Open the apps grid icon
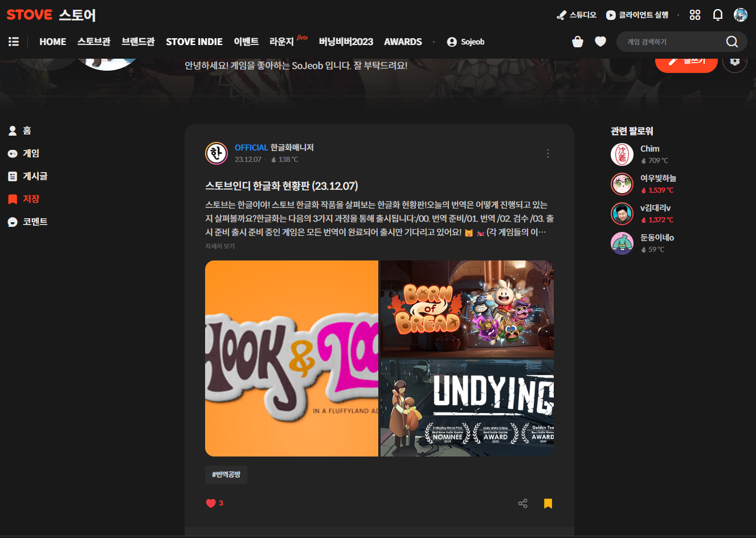Viewport: 756px width, 538px height. click(695, 15)
